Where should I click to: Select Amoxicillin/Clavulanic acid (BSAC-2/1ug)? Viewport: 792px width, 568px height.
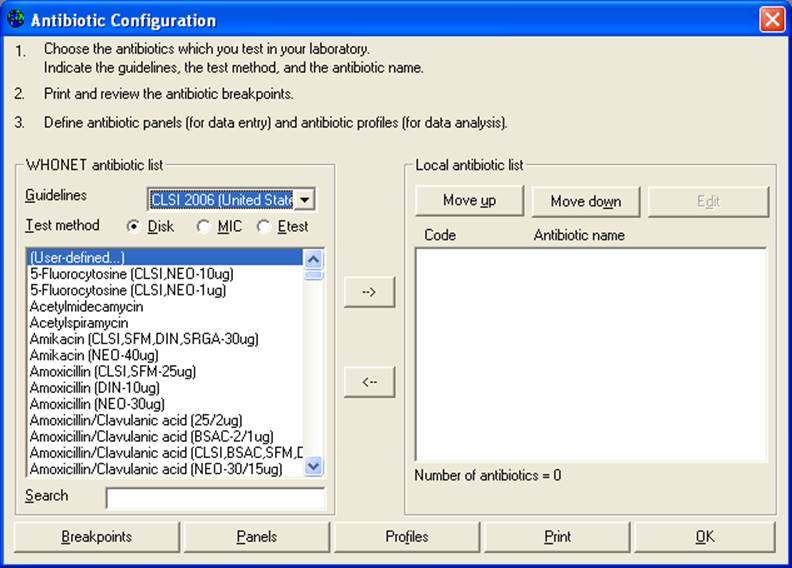[x=165, y=436]
